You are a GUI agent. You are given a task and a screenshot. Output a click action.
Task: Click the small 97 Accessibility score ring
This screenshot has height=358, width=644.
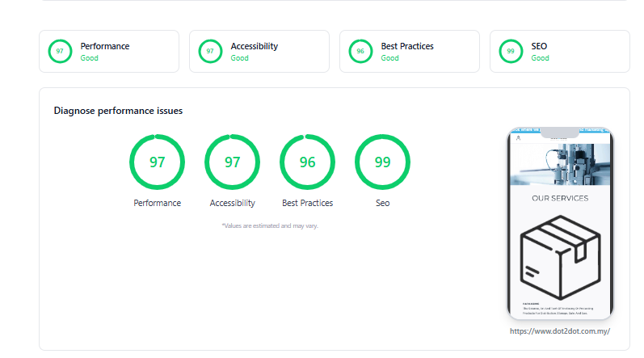click(x=210, y=52)
